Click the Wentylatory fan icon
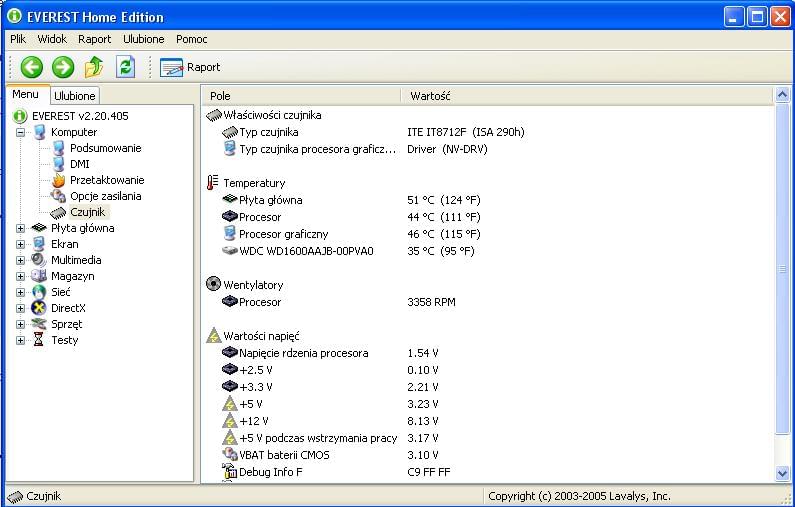The image size is (795, 507). click(213, 284)
